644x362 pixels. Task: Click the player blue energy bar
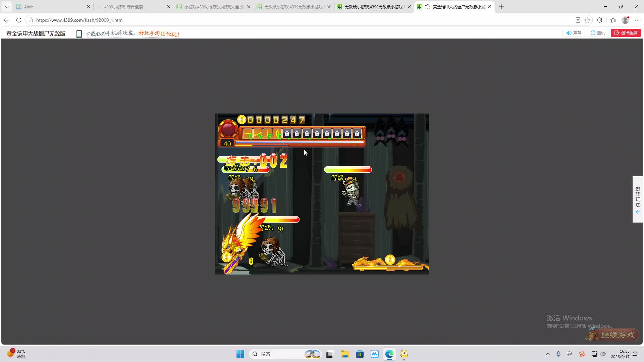click(300, 142)
